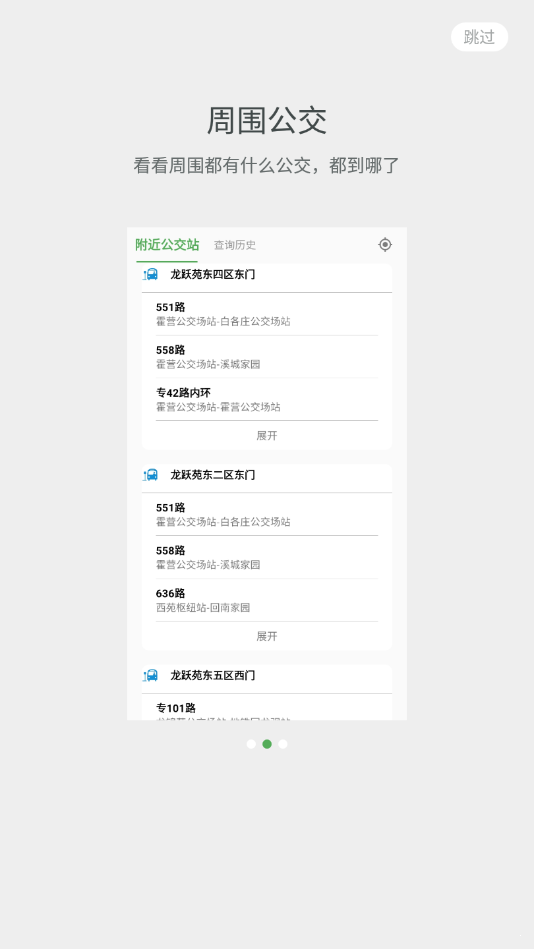Click 霍营公交场站-霍营公交场站 route description
The image size is (534, 949).
[x=218, y=407]
